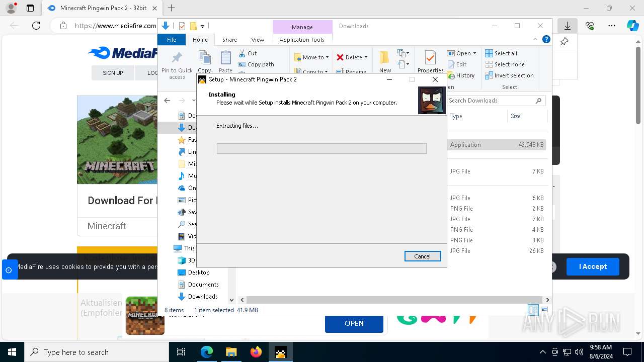Click Pin to Quick access icon
Viewport: 644px width, 362px height.
pos(177,57)
